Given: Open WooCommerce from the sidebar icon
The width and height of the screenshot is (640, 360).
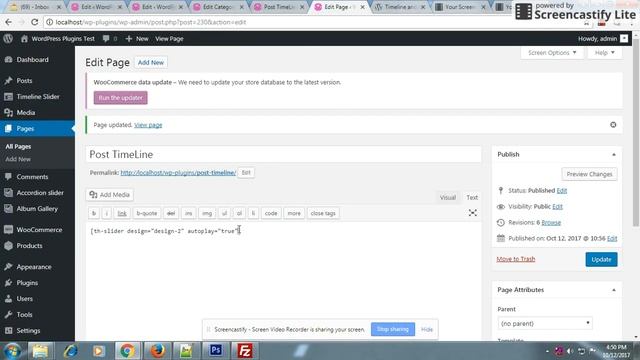Looking at the screenshot, I should pyautogui.click(x=8, y=230).
